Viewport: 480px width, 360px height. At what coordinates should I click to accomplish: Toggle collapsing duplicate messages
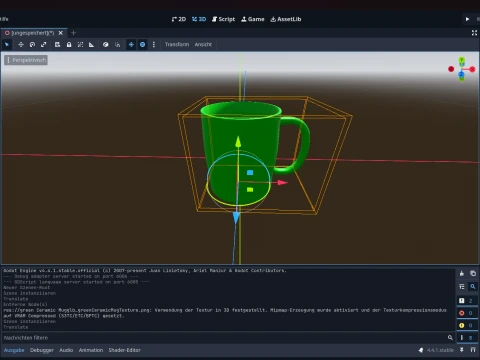pyautogui.click(x=462, y=286)
